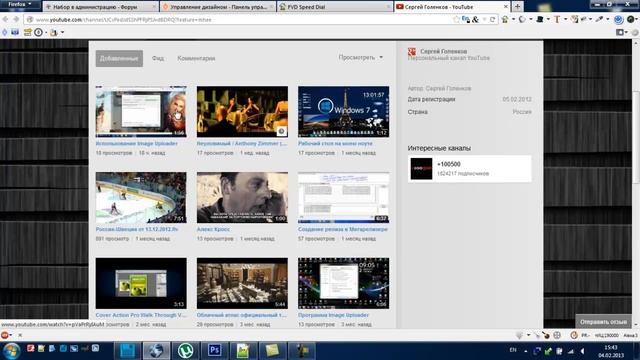Click the 'Сергей Голенков' channel name in the sidebar

click(x=444, y=51)
